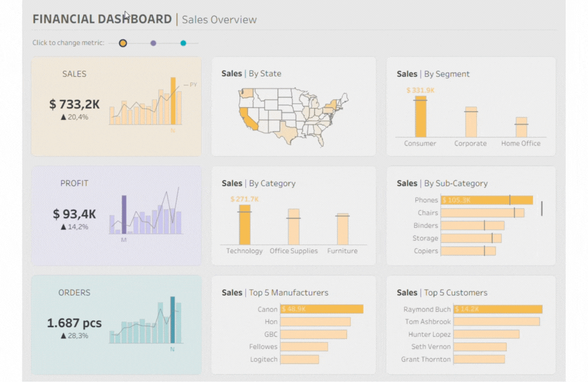Select Raymond Buch's customer bar

[497, 309]
